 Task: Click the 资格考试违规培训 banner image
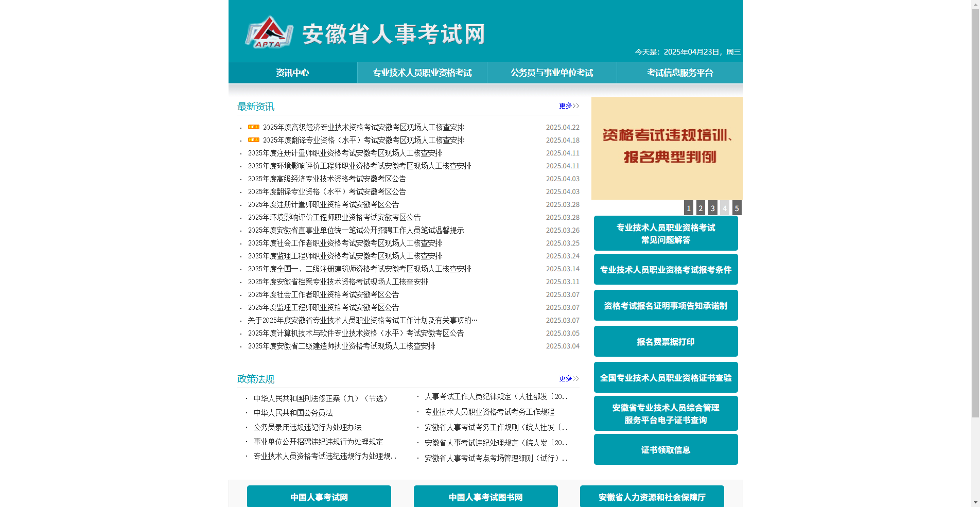pyautogui.click(x=667, y=148)
